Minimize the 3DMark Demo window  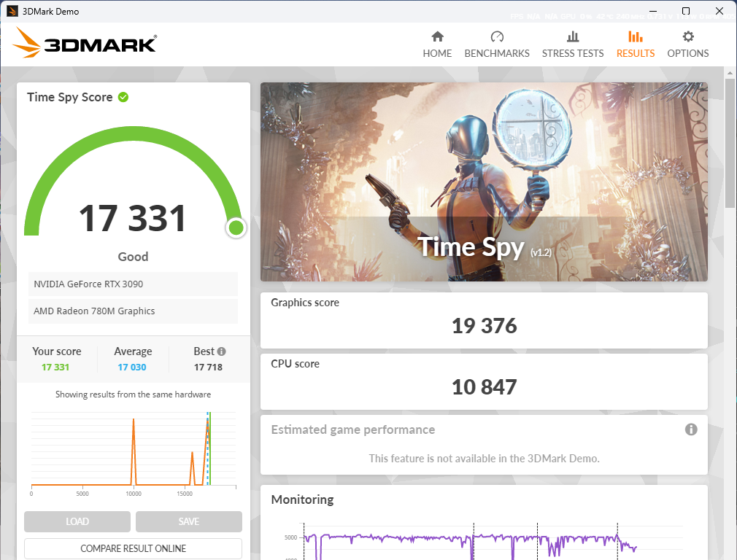click(653, 11)
